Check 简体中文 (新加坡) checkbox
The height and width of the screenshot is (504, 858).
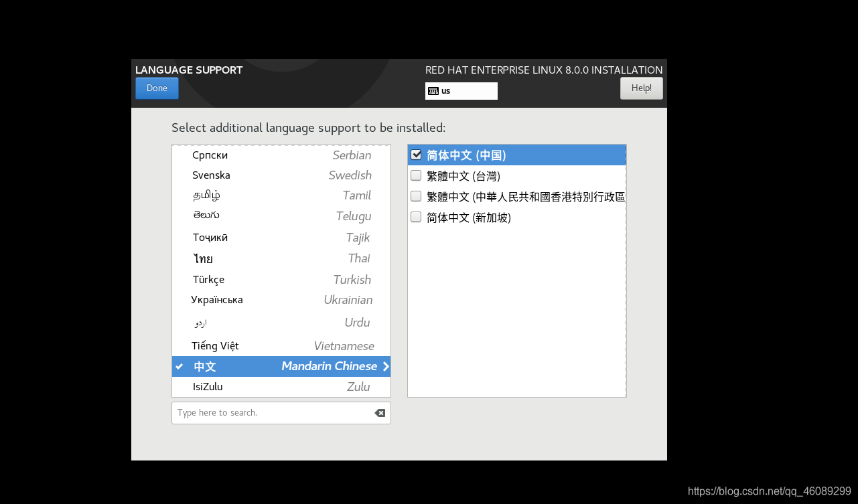coord(416,218)
